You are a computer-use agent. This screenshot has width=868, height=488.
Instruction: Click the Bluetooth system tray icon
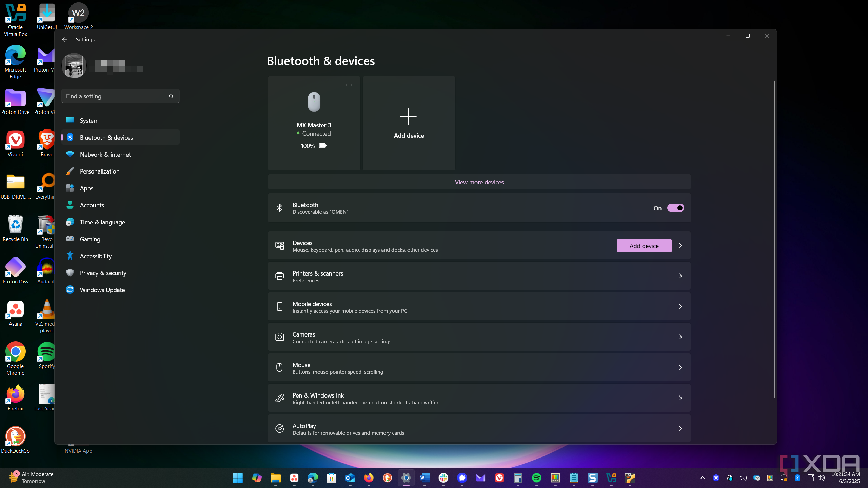click(797, 478)
